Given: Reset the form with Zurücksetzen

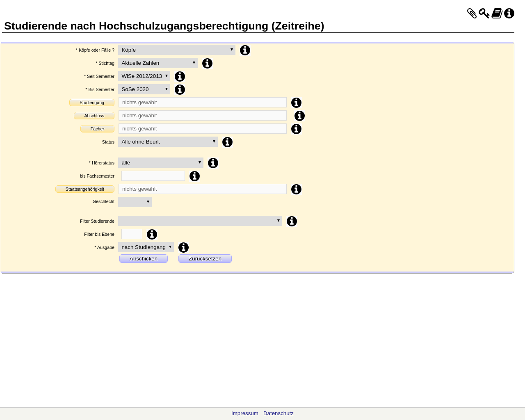Looking at the screenshot, I should pyautogui.click(x=205, y=258).
